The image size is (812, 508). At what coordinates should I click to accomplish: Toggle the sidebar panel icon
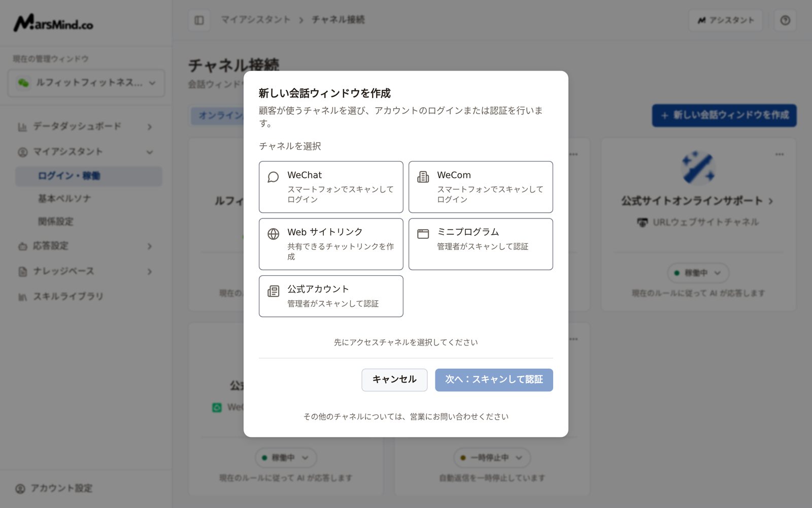tap(199, 20)
